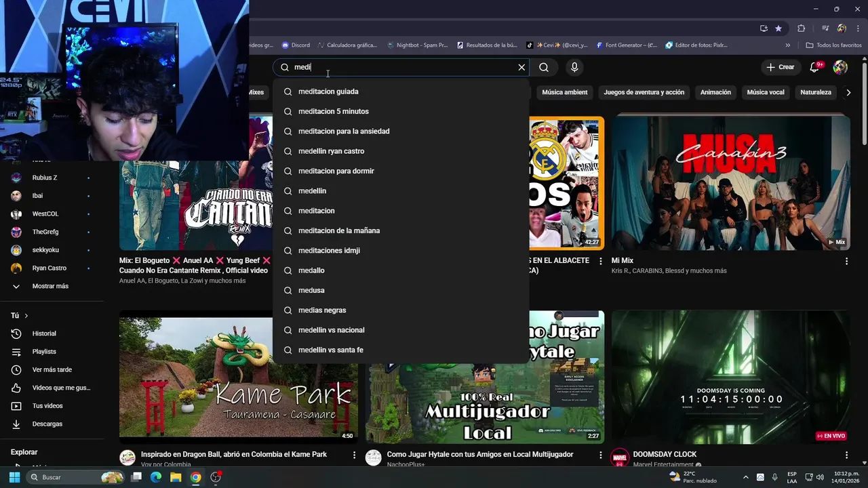The width and height of the screenshot is (868, 488).
Task: Select the Naturaleza filter chip
Action: [x=816, y=92]
